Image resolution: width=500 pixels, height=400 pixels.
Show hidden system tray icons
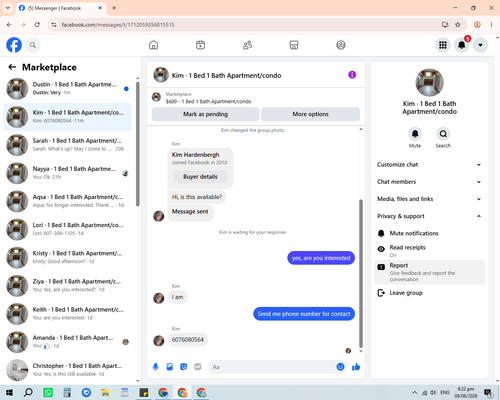pos(414,393)
